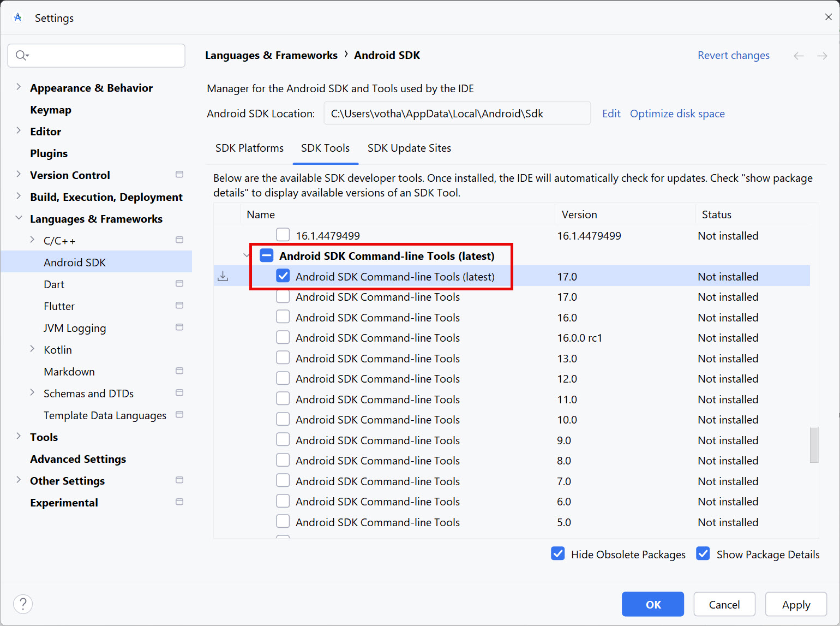This screenshot has height=626, width=840.
Task: Click the project-level icon beside Markdown
Action: tap(179, 371)
